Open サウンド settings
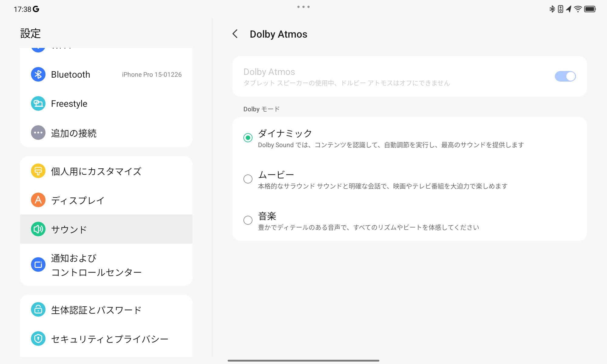 (x=106, y=229)
